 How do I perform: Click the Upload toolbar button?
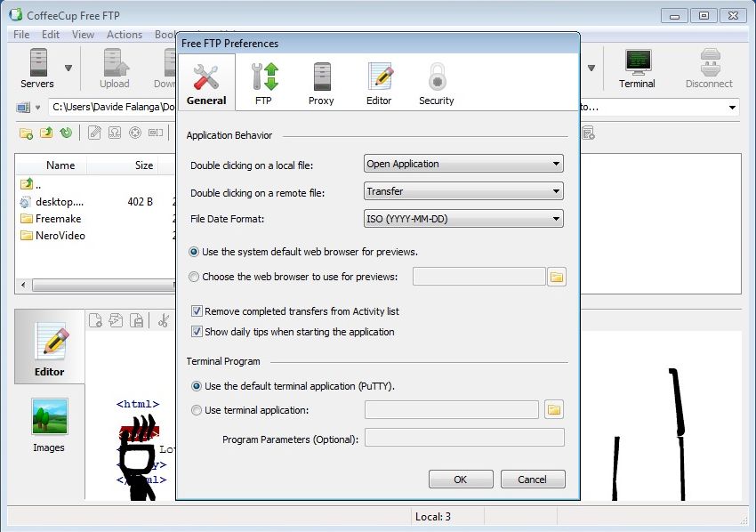pyautogui.click(x=114, y=69)
